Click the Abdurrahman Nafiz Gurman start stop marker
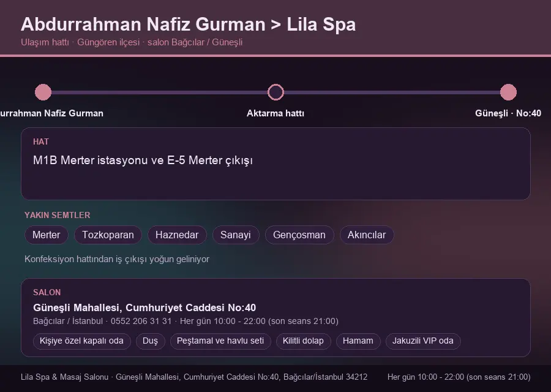The width and height of the screenshot is (551, 392). pyautogui.click(x=43, y=92)
